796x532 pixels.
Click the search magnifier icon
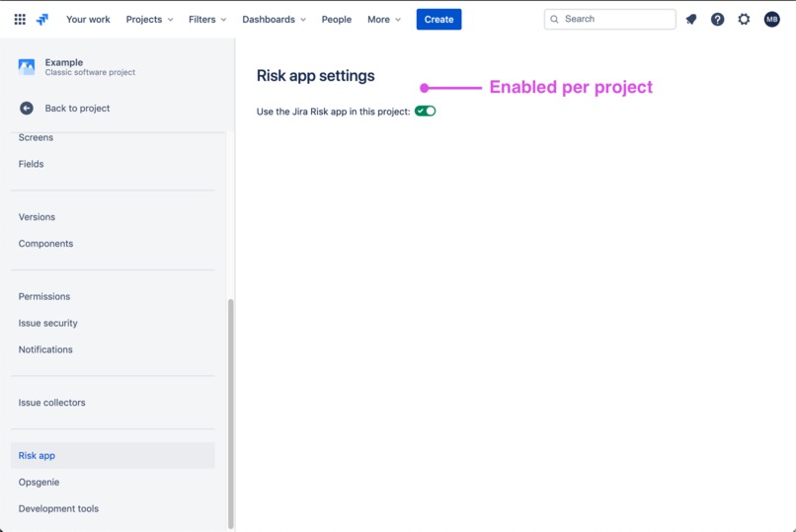coord(554,20)
